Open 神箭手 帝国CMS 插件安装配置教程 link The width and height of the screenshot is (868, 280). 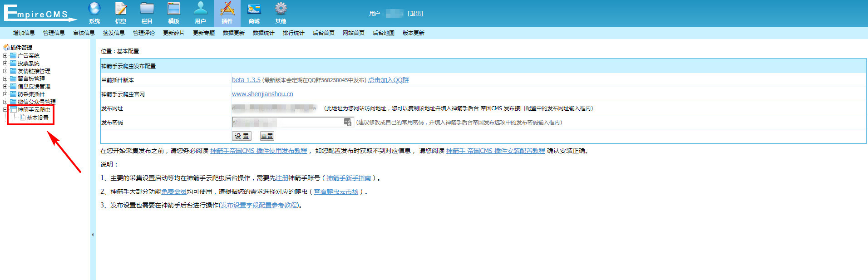(496, 151)
